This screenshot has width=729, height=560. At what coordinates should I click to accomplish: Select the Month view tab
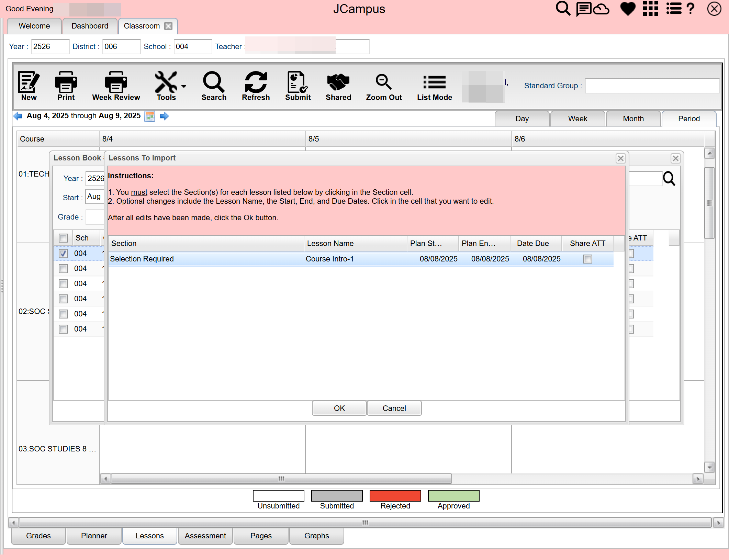[633, 119]
